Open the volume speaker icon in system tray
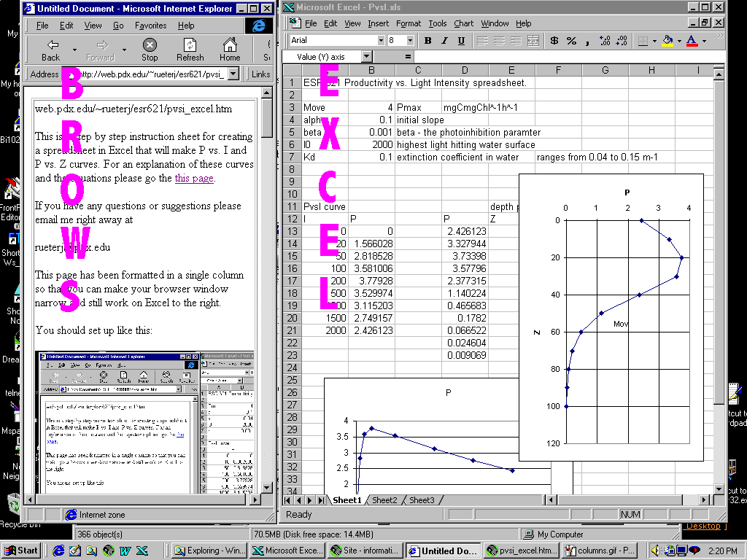 pyautogui.click(x=656, y=551)
